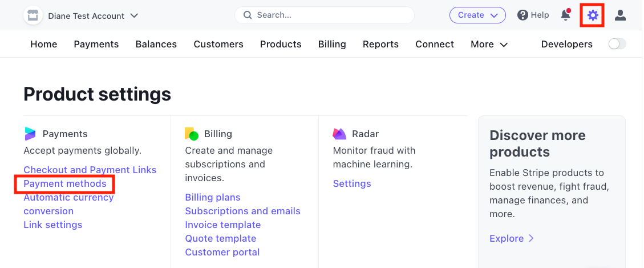
Task: Toggle the Developers test mode switch
Action: click(617, 44)
